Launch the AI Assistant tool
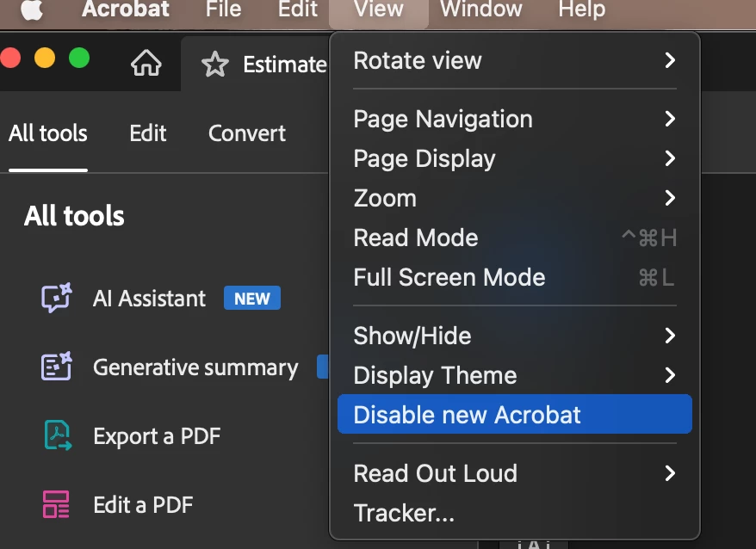 [149, 299]
